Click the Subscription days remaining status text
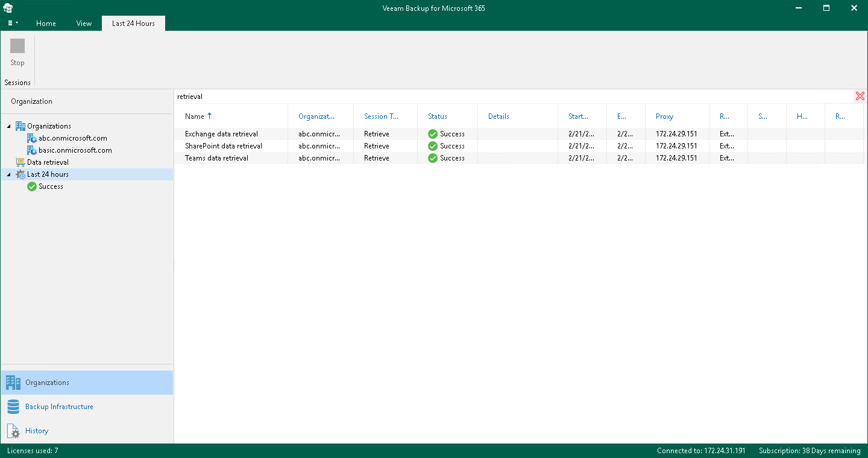Image resolution: width=868 pixels, height=458 pixels. click(810, 451)
